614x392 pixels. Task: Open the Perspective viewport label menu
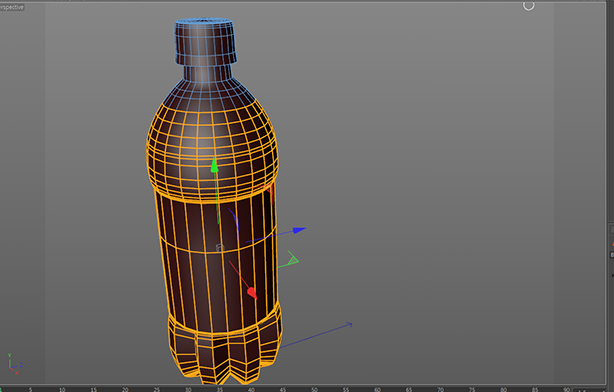point(12,7)
